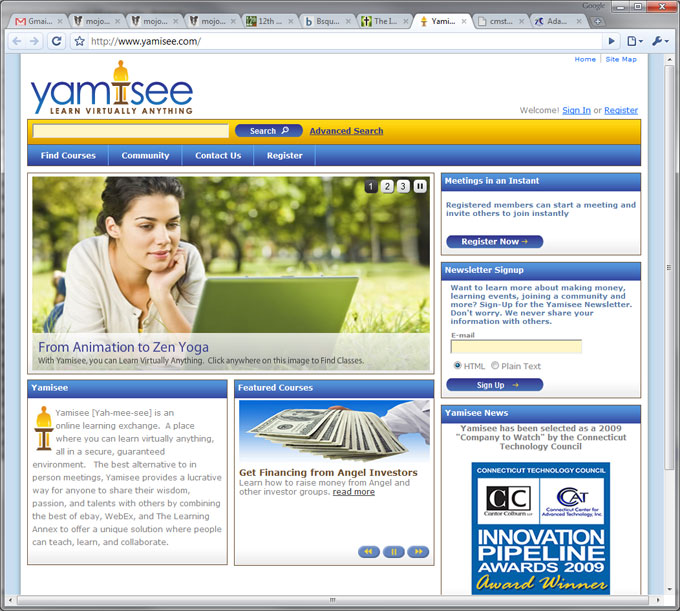
Task: Rewind the Featured Courses carousel
Action: pyautogui.click(x=369, y=551)
